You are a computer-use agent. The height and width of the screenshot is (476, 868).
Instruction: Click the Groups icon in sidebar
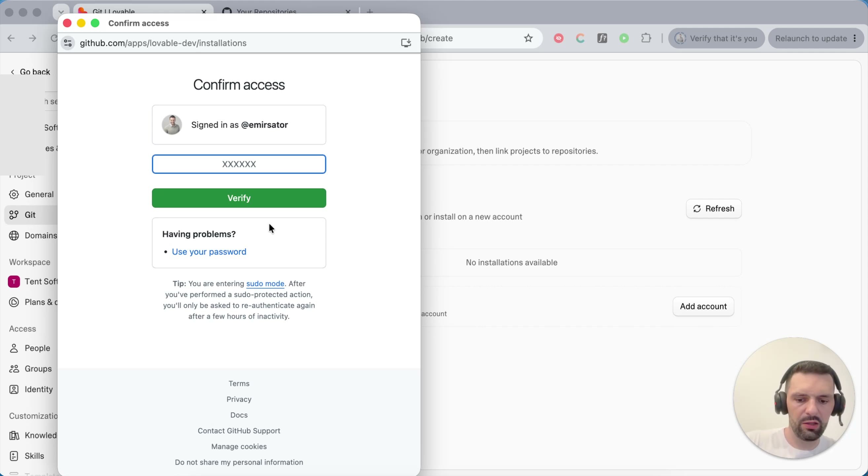(x=14, y=369)
